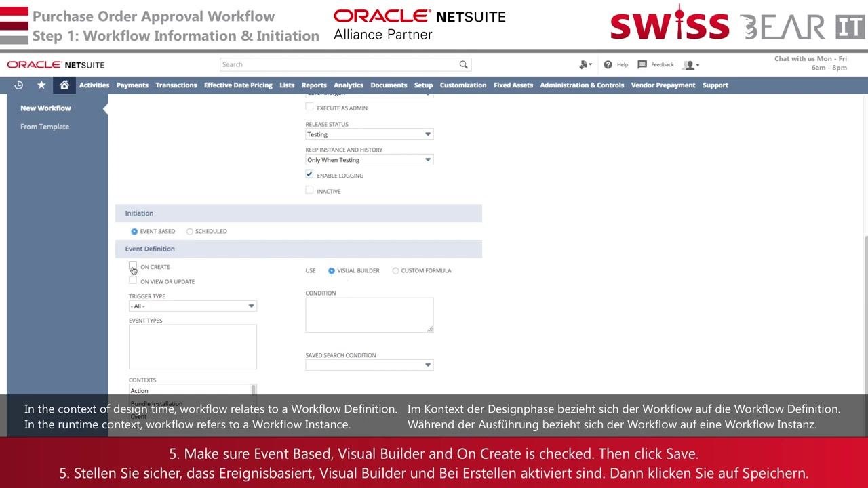The image size is (868, 488).
Task: Open the Effective Date Pricing menu
Action: [238, 85]
